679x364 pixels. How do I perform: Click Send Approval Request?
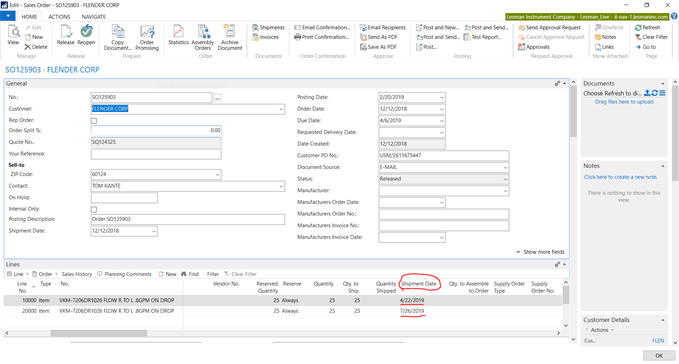pos(550,27)
